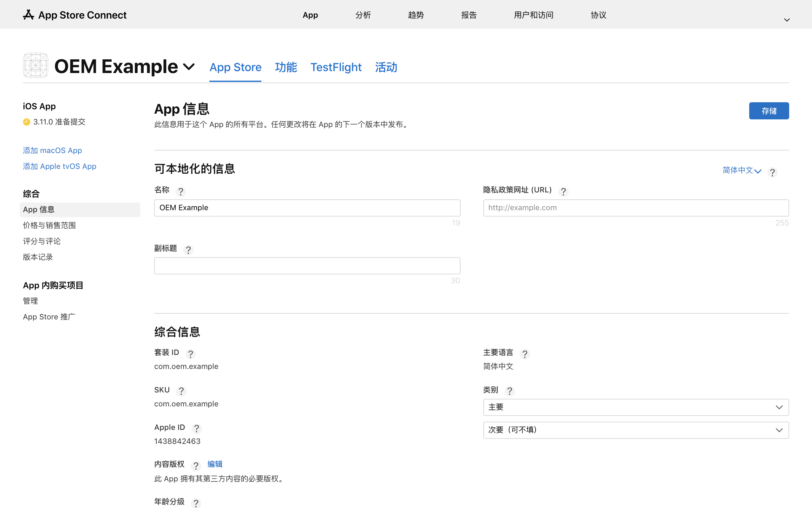The height and width of the screenshot is (508, 812).
Task: Open help for 内容版权
Action: click(x=196, y=466)
